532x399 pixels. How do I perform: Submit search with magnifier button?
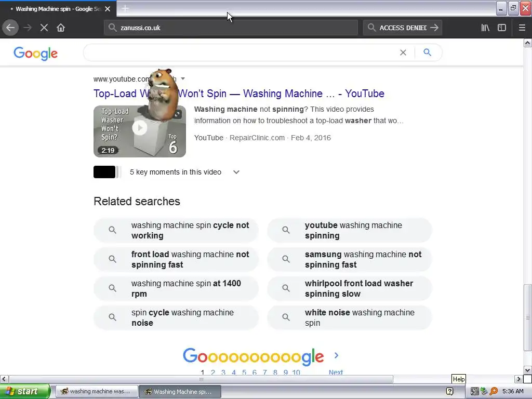(427, 52)
